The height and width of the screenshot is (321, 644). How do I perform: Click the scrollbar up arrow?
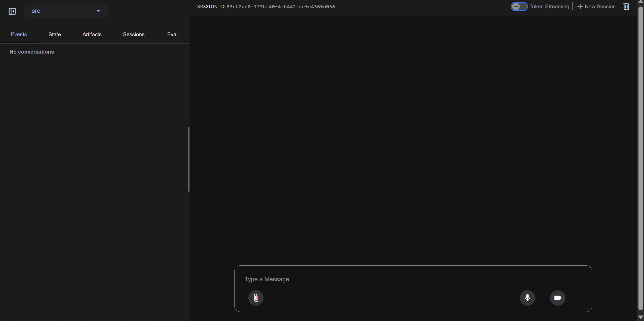coord(640,2)
